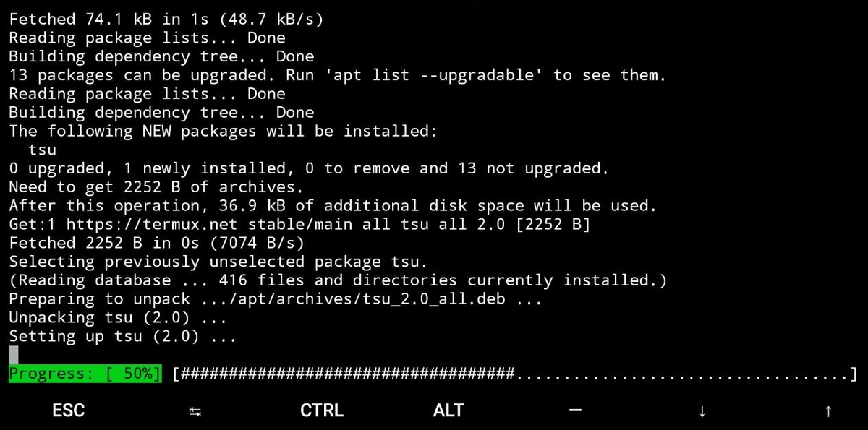The height and width of the screenshot is (430, 868).
Task: Toggle the ALT modifier key
Action: click(448, 410)
